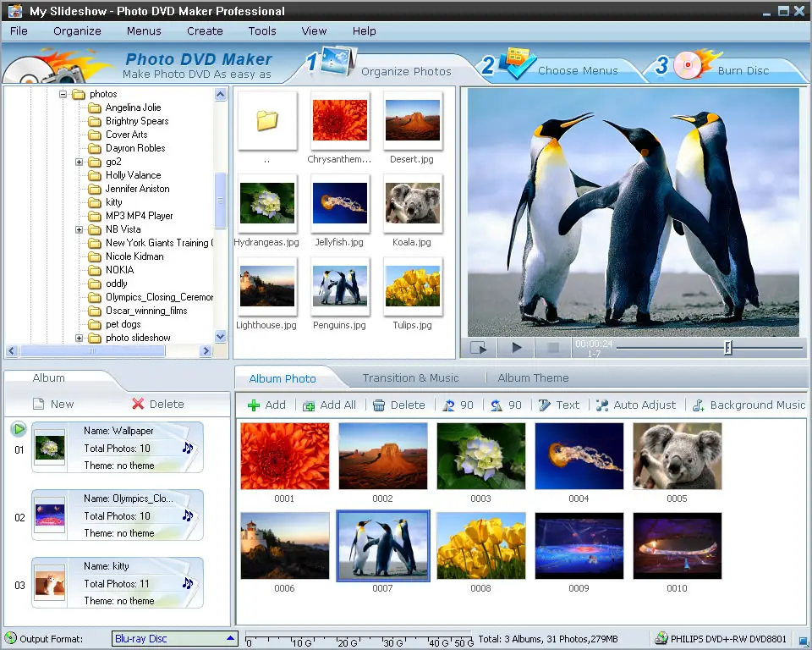Apply Auto Adjust to photo
Screen dimensions: 812x650
pos(602,405)
